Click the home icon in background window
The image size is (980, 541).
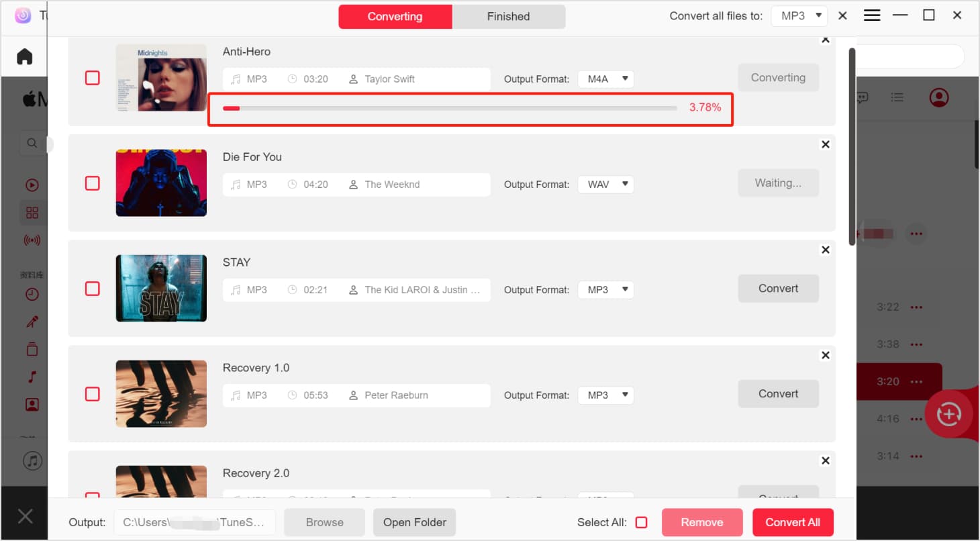[x=25, y=56]
